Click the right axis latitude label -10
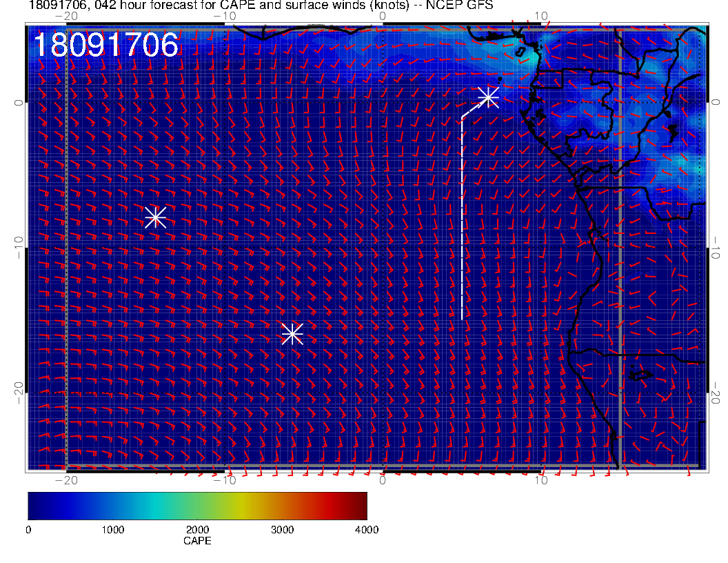The height and width of the screenshot is (563, 728). tap(715, 247)
